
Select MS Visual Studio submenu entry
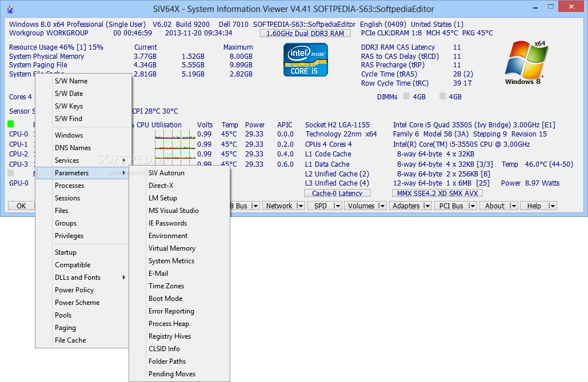point(179,210)
